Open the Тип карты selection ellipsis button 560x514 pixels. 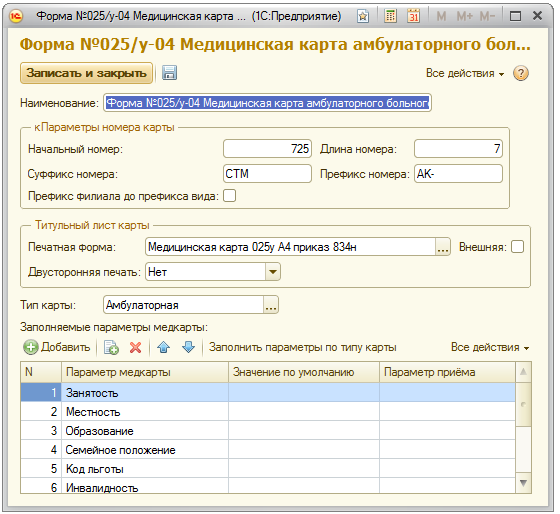point(271,305)
